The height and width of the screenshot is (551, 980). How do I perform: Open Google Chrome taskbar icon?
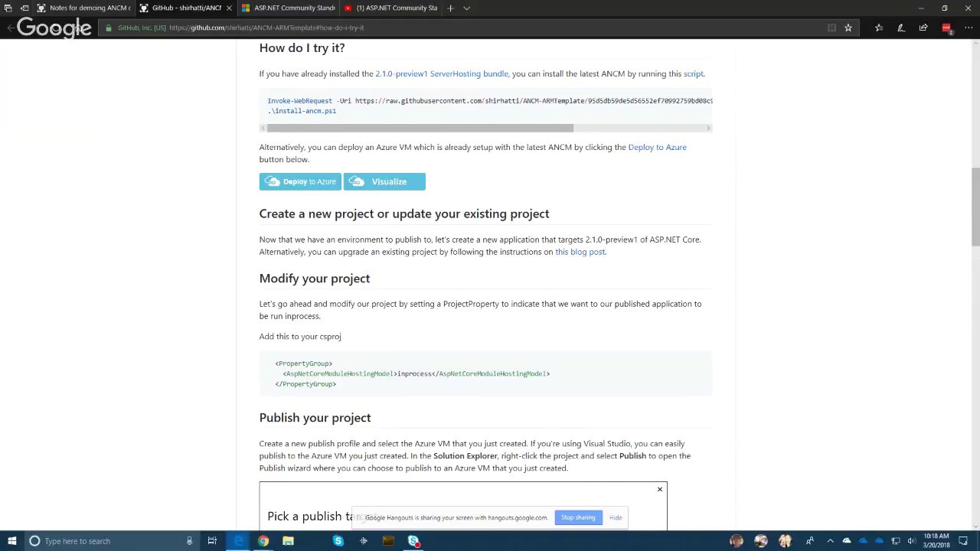pos(263,541)
